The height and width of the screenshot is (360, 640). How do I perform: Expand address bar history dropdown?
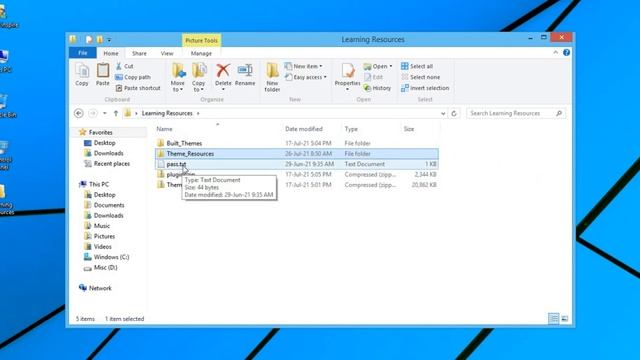443,113
